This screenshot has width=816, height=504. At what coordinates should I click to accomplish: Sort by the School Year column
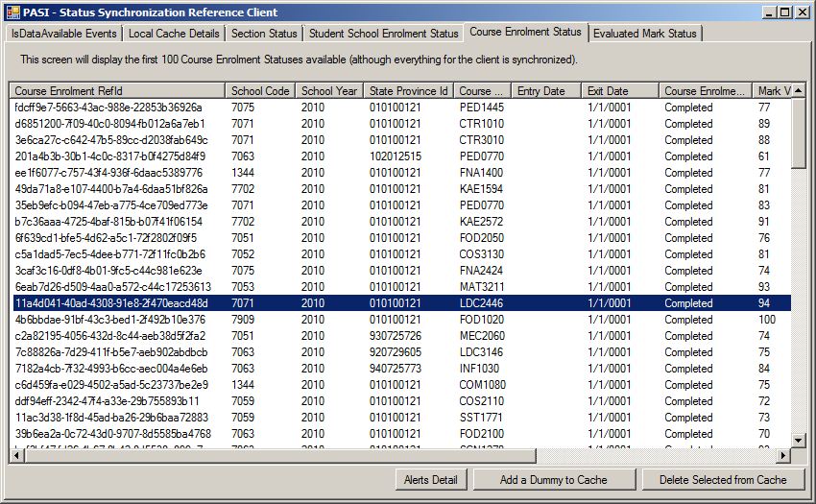[329, 91]
